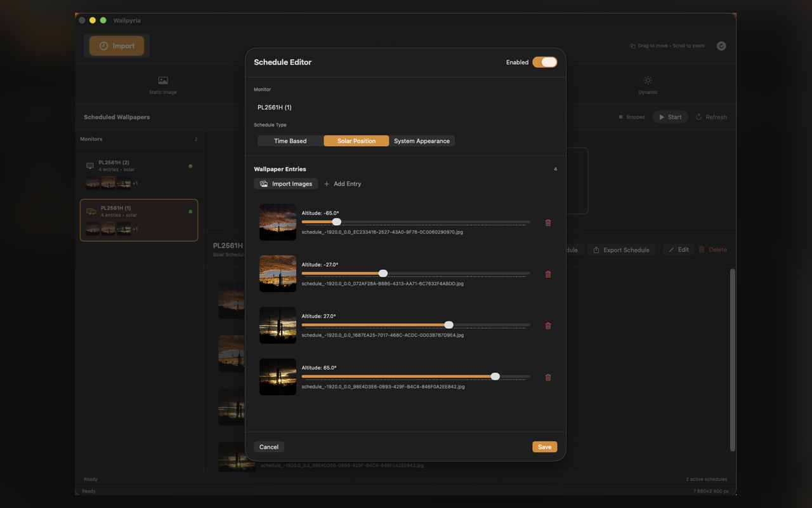The height and width of the screenshot is (508, 812).
Task: Click the circular reset view icon top right
Action: click(x=721, y=46)
